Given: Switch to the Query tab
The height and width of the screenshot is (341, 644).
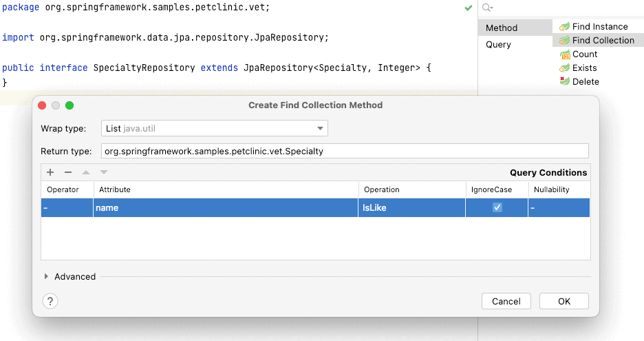Looking at the screenshot, I should pos(498,45).
